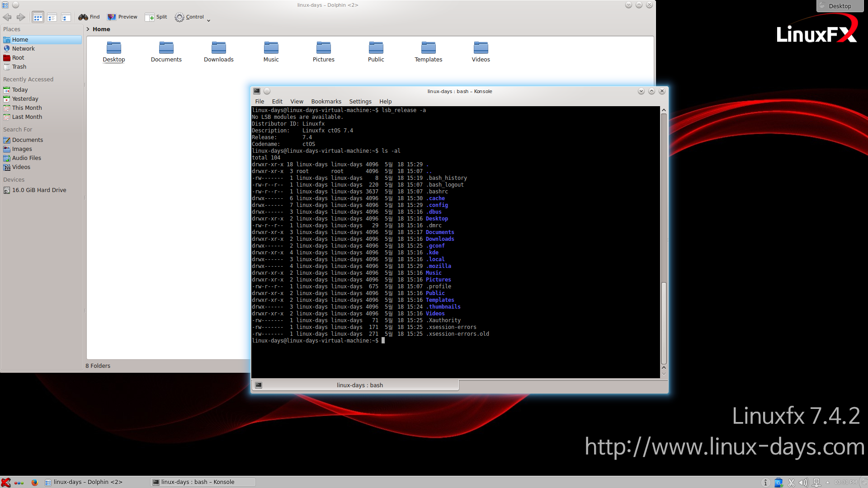Switch to Konsole taskbar entry
This screenshot has width=868, height=488.
[203, 482]
